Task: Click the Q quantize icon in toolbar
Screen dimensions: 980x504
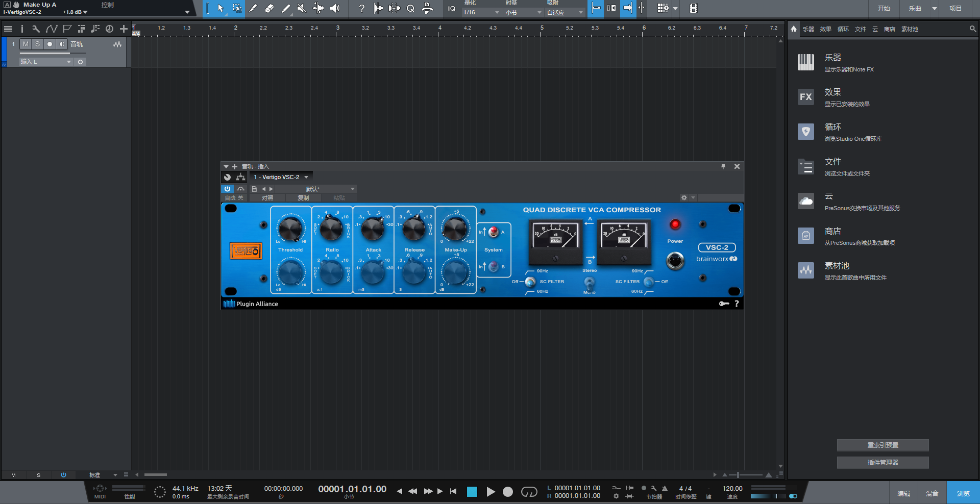Action: point(410,8)
